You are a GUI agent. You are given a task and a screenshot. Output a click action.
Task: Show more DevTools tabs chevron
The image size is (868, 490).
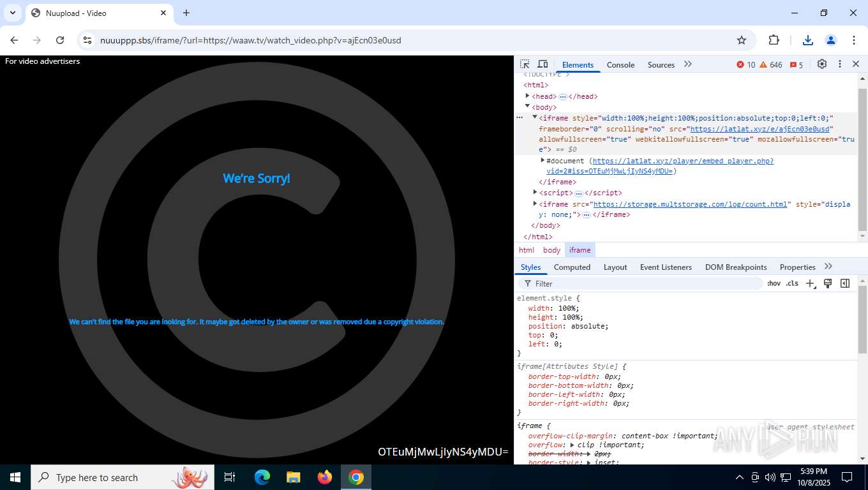688,64
